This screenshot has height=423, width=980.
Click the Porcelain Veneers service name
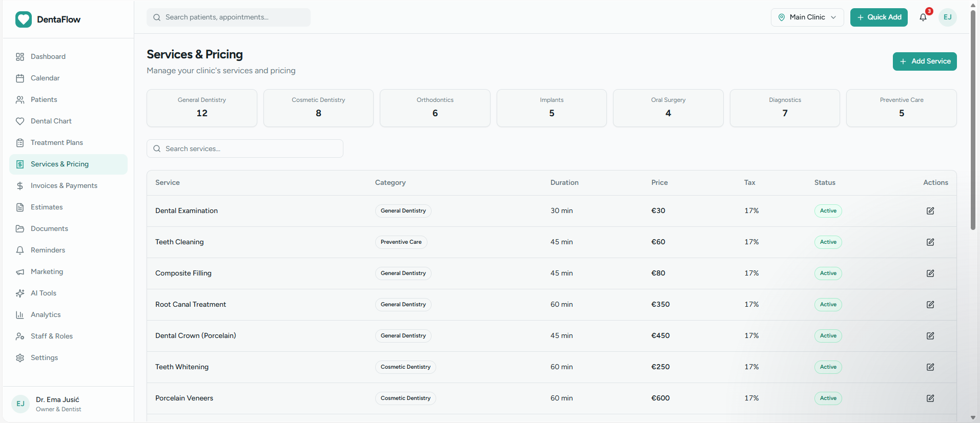pos(185,398)
